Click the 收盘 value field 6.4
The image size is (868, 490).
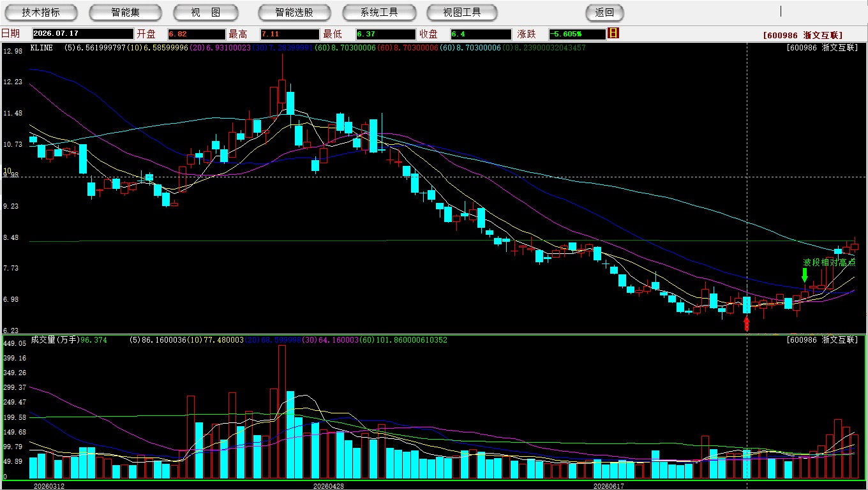pos(481,34)
